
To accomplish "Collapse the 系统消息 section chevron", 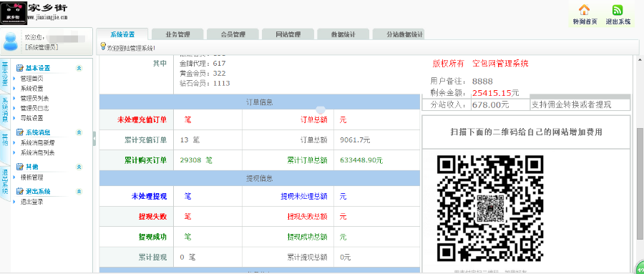I will click(x=79, y=132).
